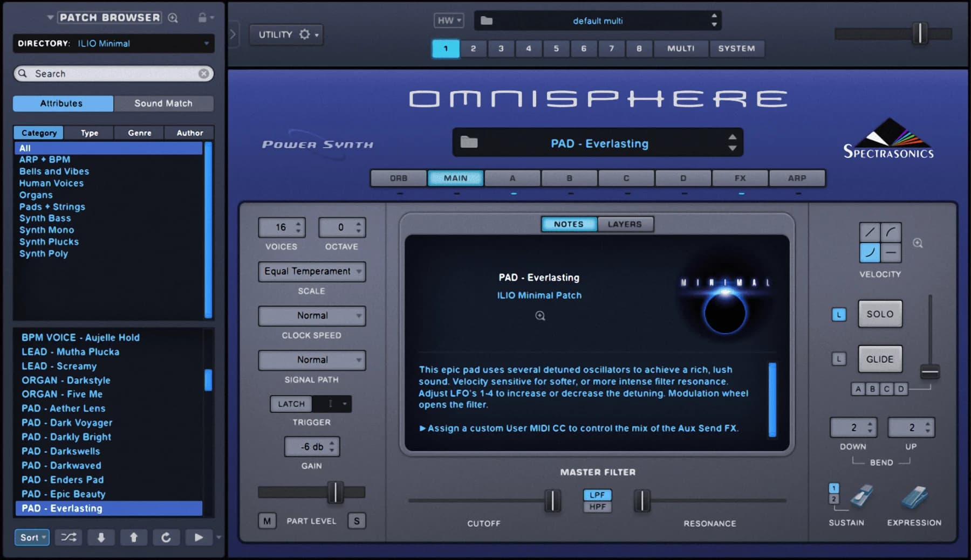Switch to the LAYERS tab
Viewport: 971px width, 560px height.
pyautogui.click(x=626, y=224)
